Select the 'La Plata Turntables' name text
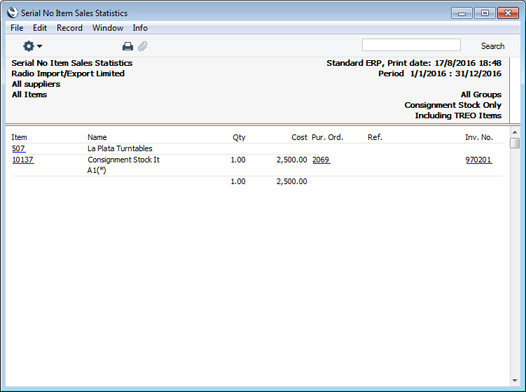The width and height of the screenshot is (526, 392). pyautogui.click(x=120, y=148)
